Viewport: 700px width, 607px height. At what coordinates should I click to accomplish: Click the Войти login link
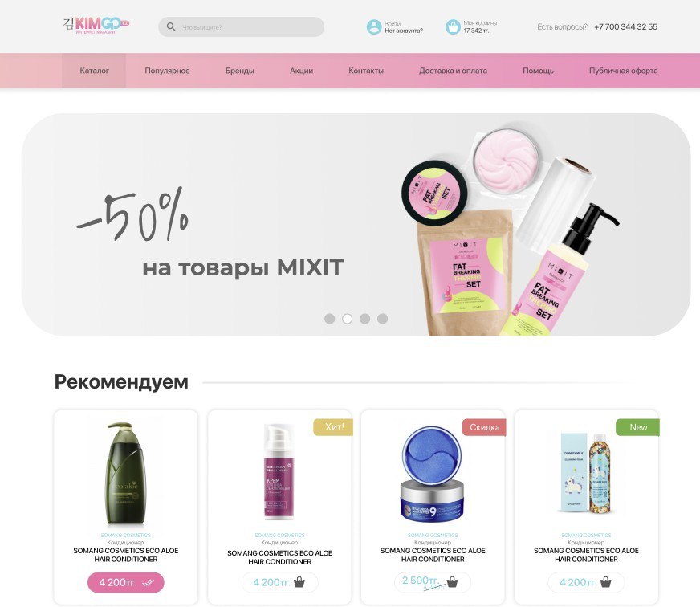(393, 23)
